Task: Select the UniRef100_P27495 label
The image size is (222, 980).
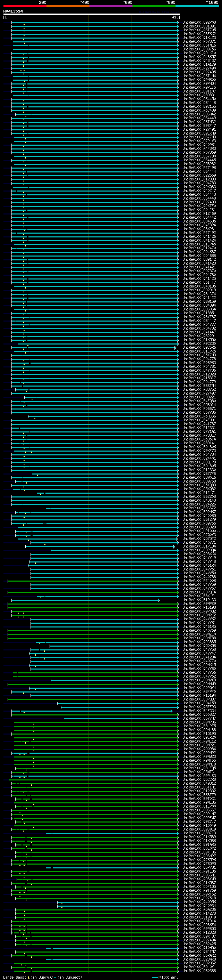Action: point(199,72)
